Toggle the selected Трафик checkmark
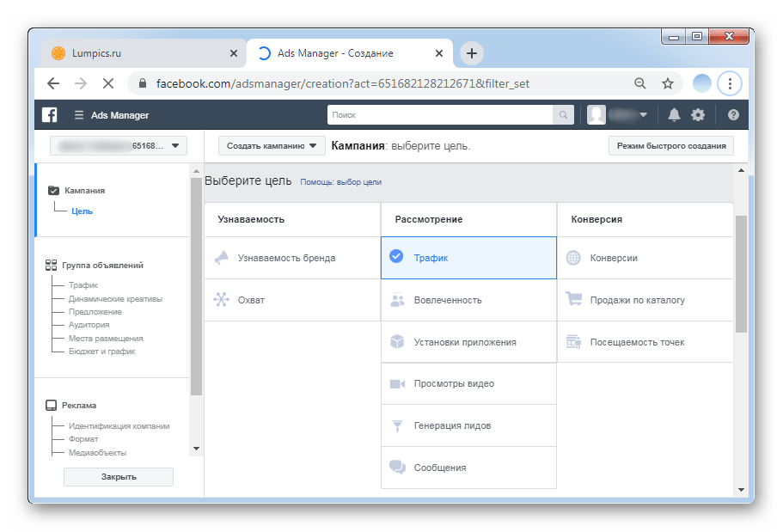 pos(396,256)
